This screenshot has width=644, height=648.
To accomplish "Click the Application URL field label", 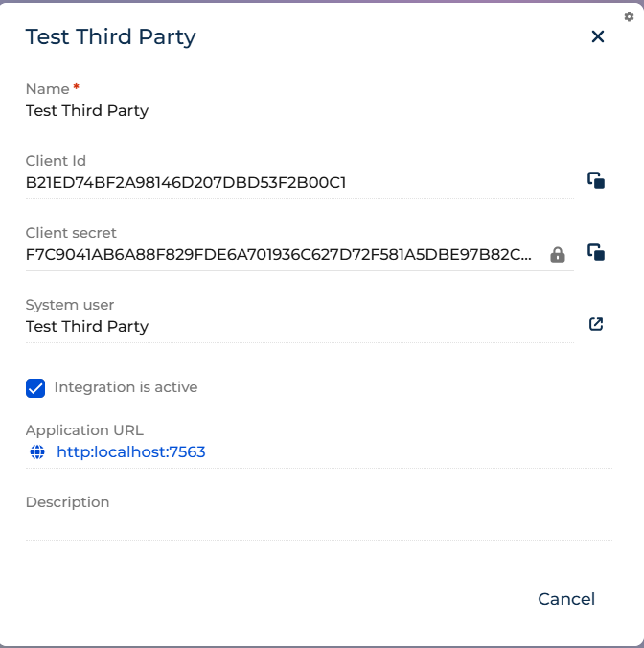I will pos(84,430).
